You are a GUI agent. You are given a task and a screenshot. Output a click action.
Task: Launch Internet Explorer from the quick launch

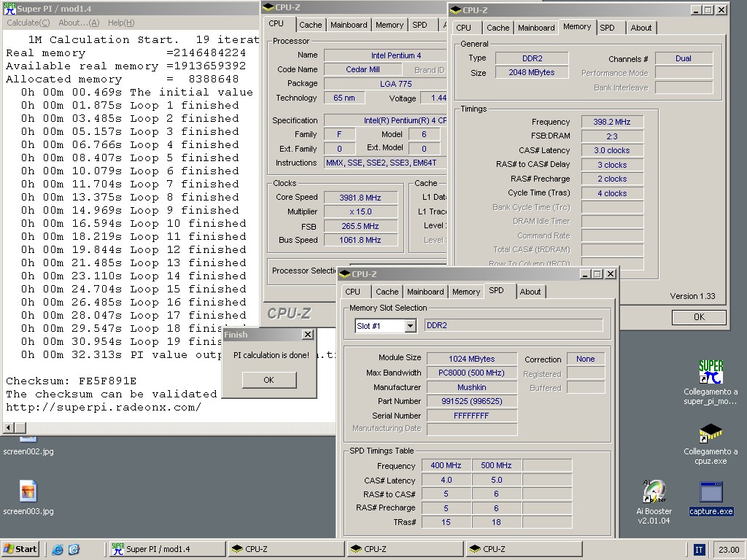click(x=58, y=549)
